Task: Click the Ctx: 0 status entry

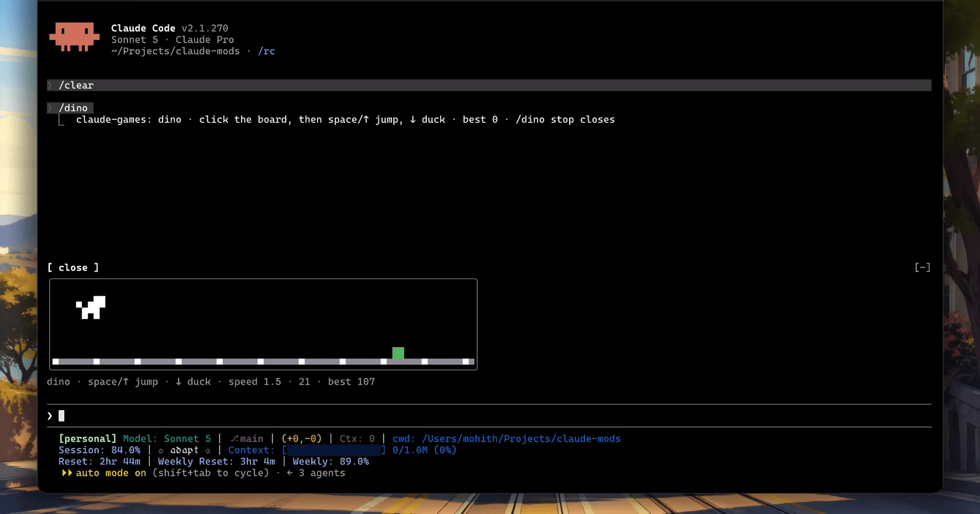Action: coord(357,439)
